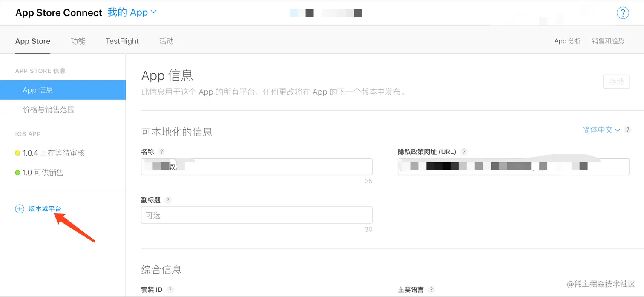Click the IOS APP sidebar label
This screenshot has width=644, height=297.
(28, 134)
